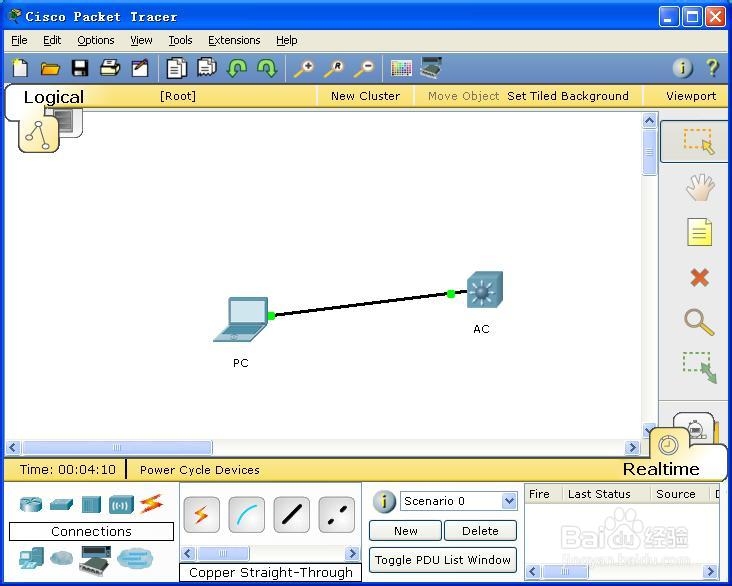Open help question mark icon
Screen dimensions: 732x586
712,68
